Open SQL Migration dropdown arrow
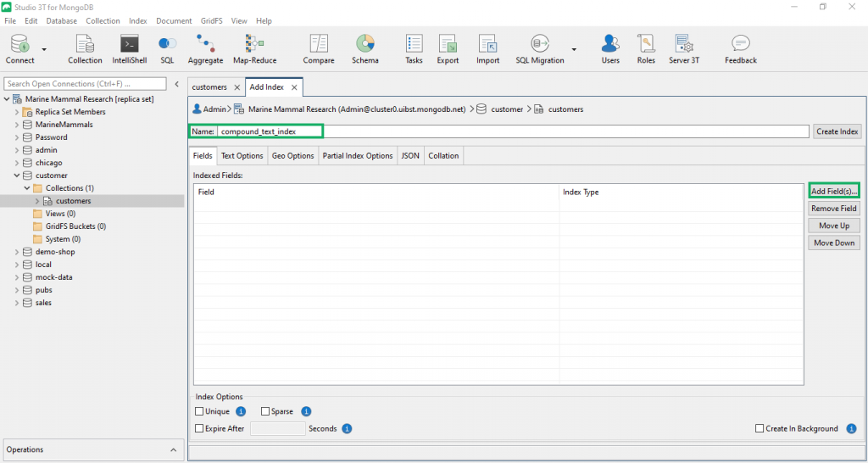The width and height of the screenshot is (868, 463). coord(574,50)
